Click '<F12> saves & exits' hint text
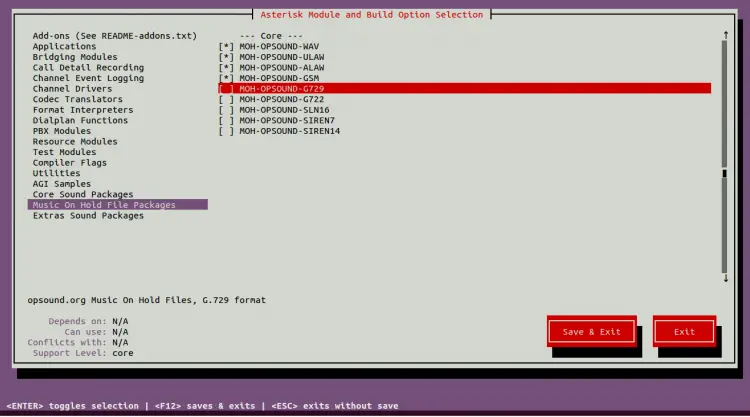This screenshot has width=750, height=417. (205, 406)
